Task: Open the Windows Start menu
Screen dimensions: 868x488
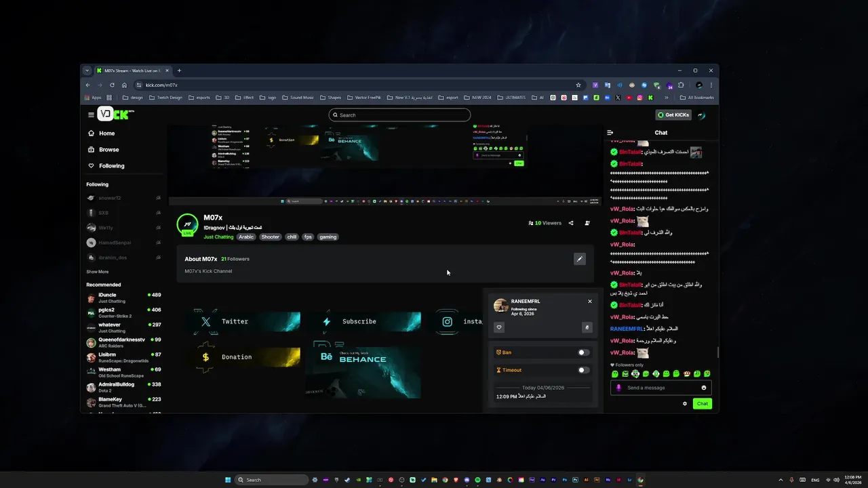Action: [x=227, y=480]
